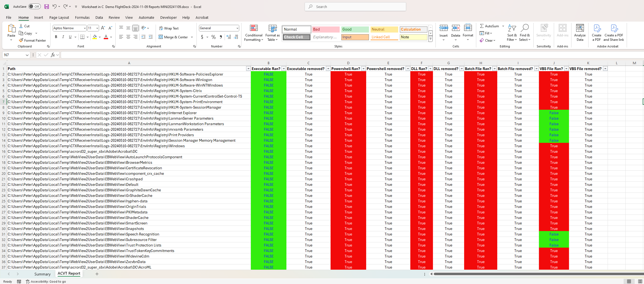Open the Developer ribbon tab
This screenshot has width=644, height=284.
(168, 17)
